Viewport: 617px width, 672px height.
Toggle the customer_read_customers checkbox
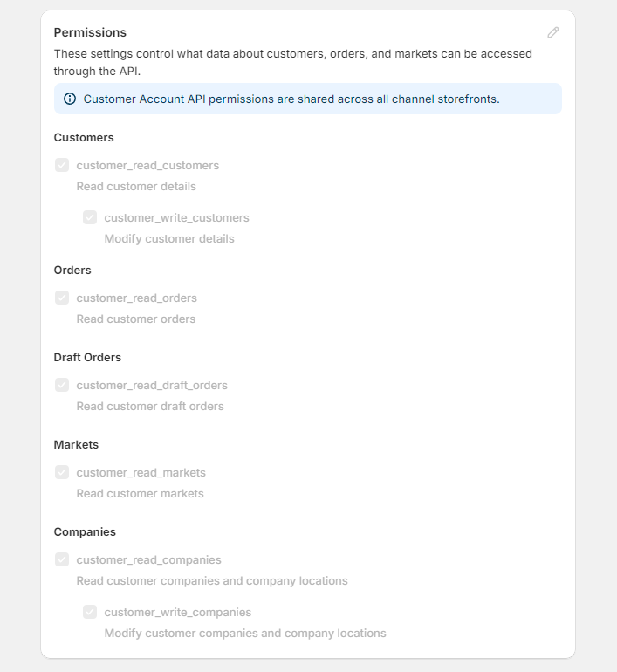click(x=62, y=165)
